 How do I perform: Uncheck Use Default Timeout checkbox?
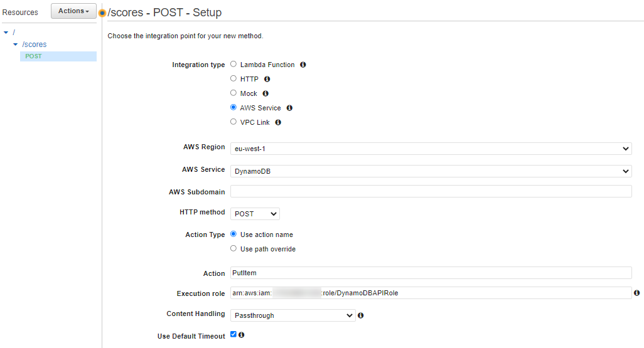point(233,334)
